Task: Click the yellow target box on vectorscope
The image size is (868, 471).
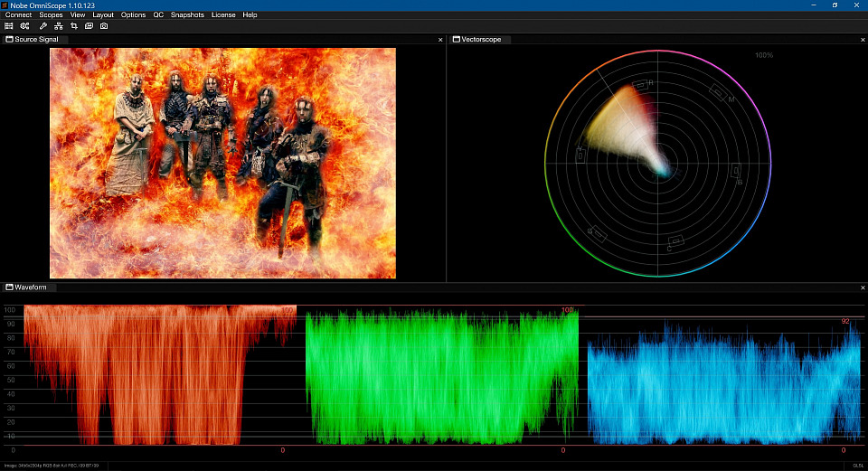Action: [580, 155]
